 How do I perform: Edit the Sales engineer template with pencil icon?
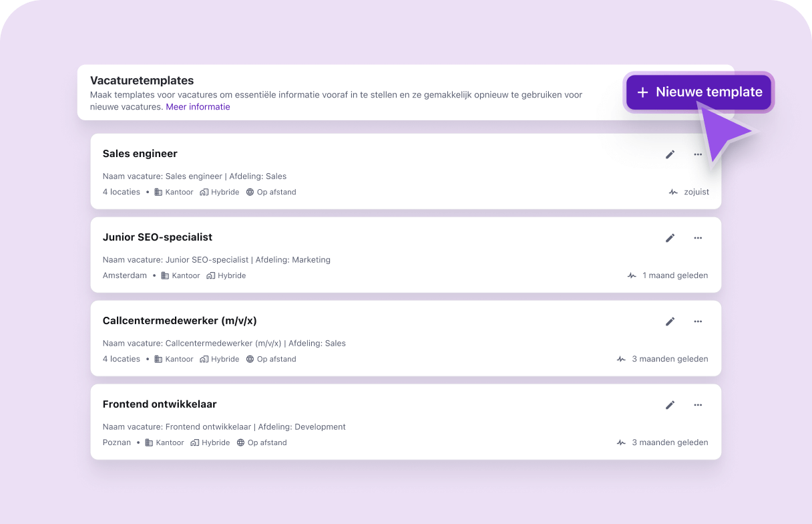[670, 154]
